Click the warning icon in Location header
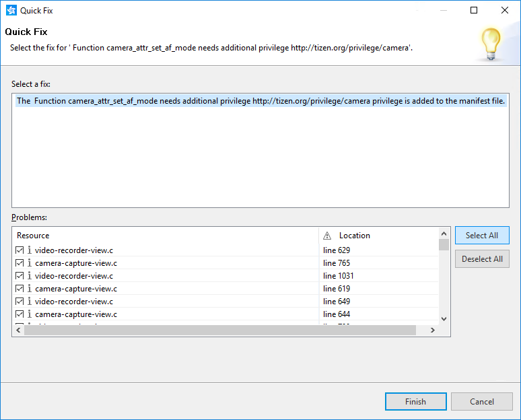Viewport: 521px width, 420px height. point(327,236)
